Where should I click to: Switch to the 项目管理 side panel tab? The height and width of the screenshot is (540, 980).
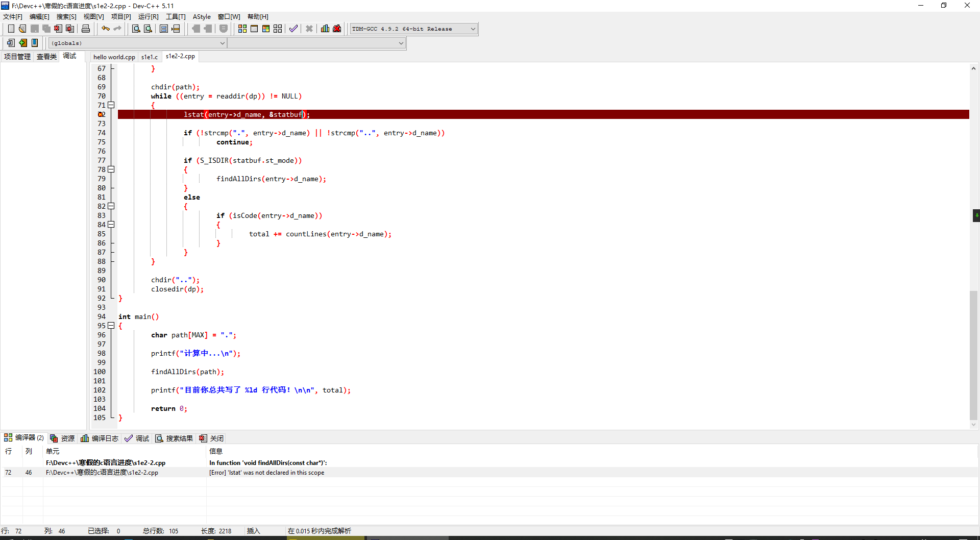(x=17, y=57)
